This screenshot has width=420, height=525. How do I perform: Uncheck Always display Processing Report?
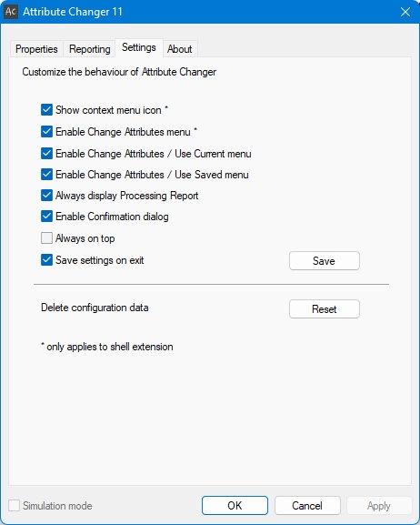point(47,196)
